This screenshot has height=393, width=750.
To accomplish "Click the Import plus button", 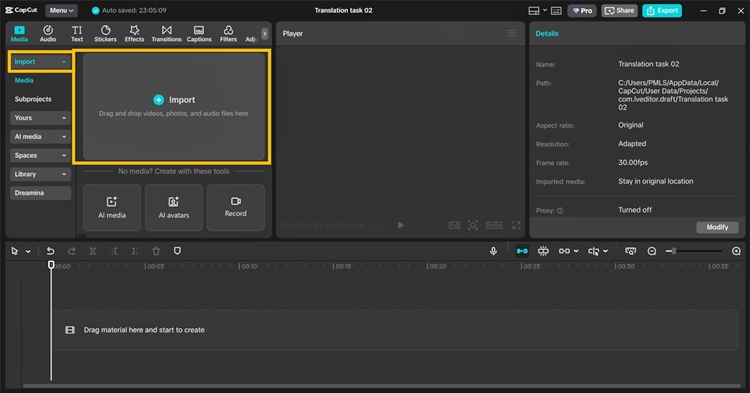I will [x=158, y=99].
